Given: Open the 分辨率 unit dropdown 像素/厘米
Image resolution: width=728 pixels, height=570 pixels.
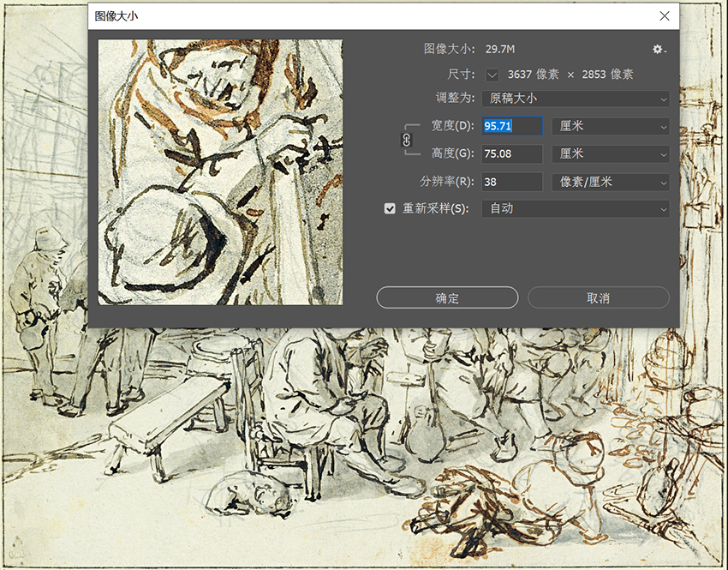Looking at the screenshot, I should [611, 182].
